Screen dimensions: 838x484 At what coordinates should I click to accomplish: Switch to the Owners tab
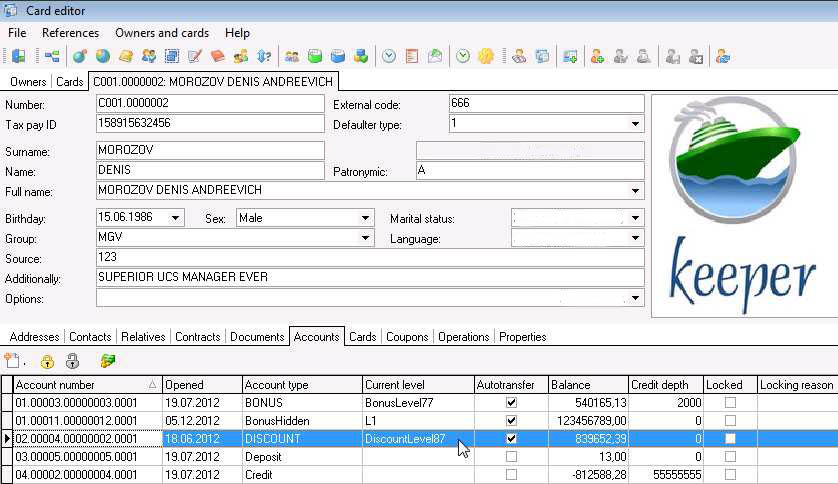(28, 82)
